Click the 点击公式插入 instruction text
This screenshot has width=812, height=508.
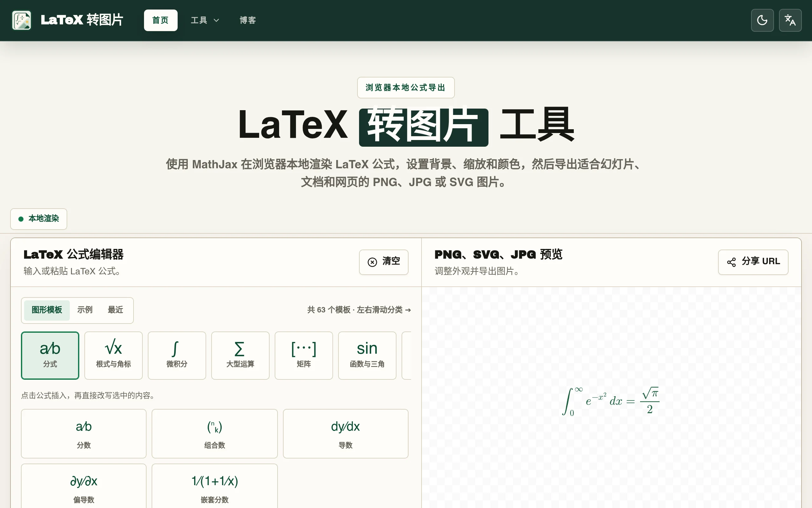coord(89,396)
